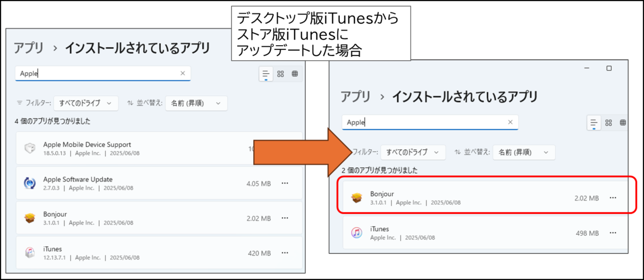Focus the Apple search field in left window
Screen dimensions: 644x280
click(103, 73)
